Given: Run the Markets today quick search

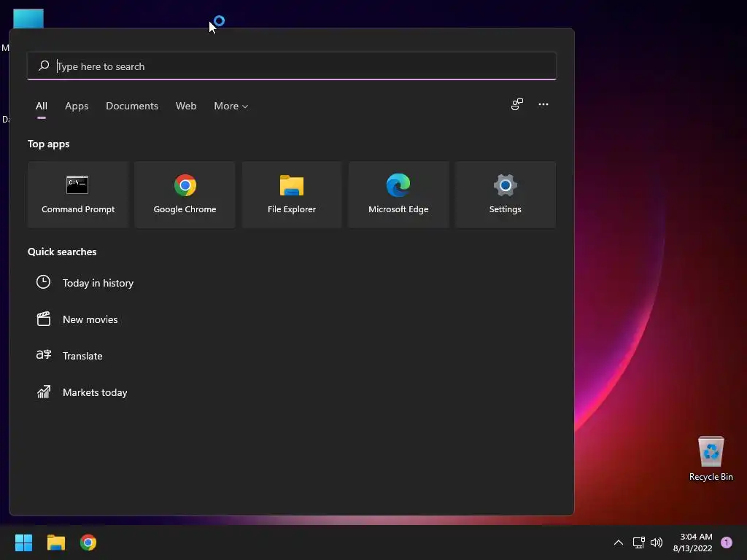Looking at the screenshot, I should point(95,392).
